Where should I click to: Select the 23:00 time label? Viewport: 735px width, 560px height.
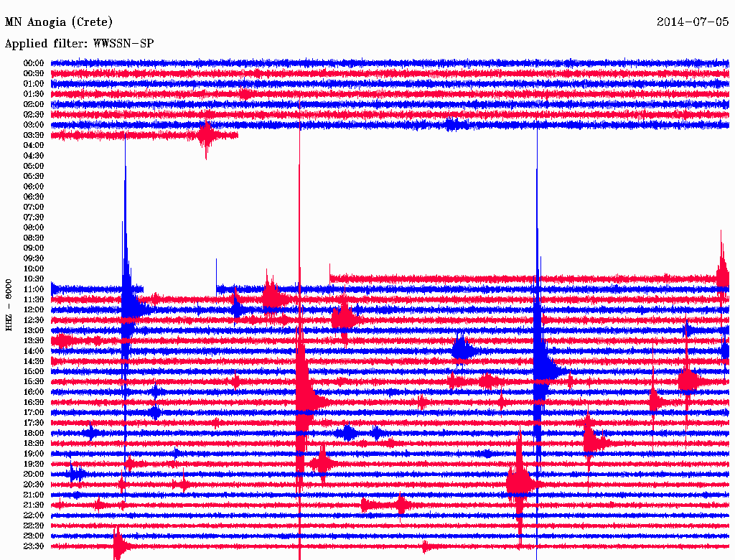[x=33, y=536]
